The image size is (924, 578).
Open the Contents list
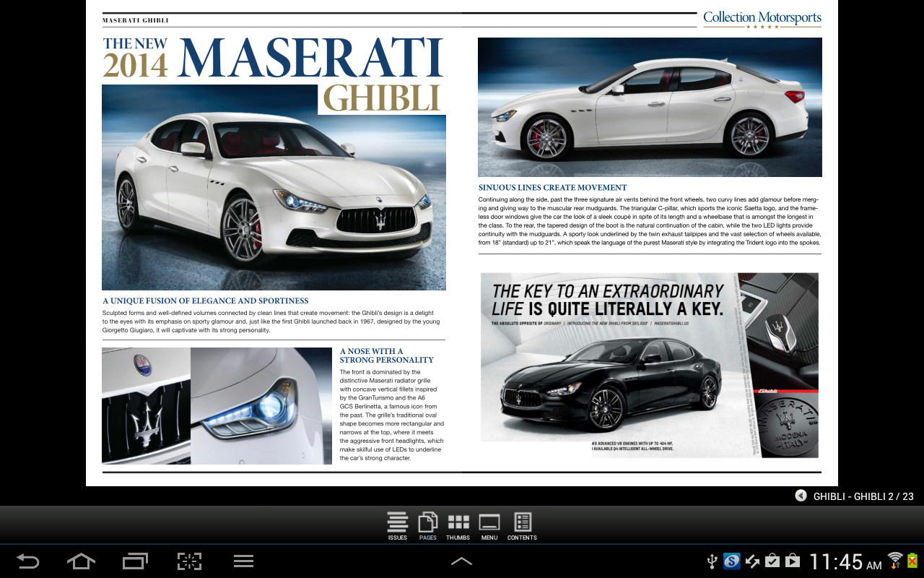pyautogui.click(x=522, y=526)
